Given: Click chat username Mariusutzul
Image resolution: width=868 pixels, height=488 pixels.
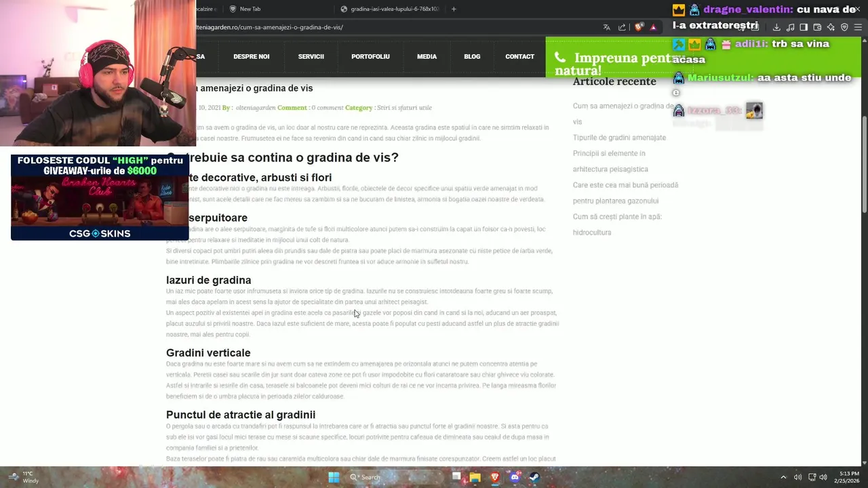Looking at the screenshot, I should point(720,77).
